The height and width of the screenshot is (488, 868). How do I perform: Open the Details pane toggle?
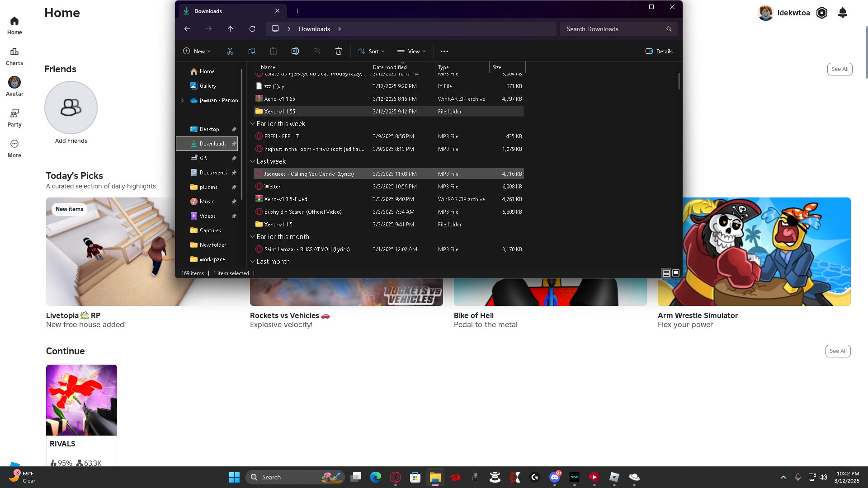(x=659, y=52)
